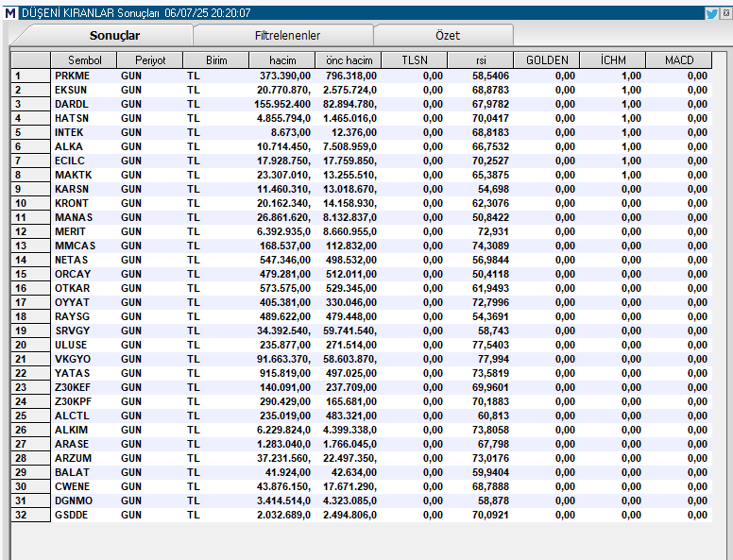The height and width of the screenshot is (560, 733).
Task: Sort by the Periyot column header
Action: tap(150, 60)
